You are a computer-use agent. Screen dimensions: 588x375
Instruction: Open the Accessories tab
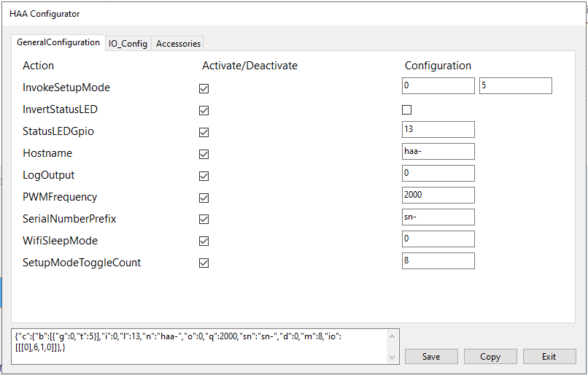tap(178, 44)
